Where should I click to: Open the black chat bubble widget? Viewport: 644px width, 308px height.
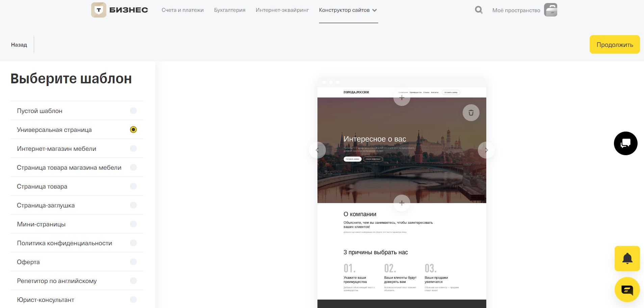pyautogui.click(x=625, y=143)
